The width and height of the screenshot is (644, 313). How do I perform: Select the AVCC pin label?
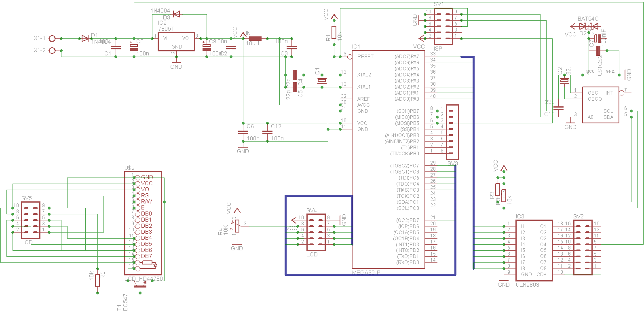(363, 105)
